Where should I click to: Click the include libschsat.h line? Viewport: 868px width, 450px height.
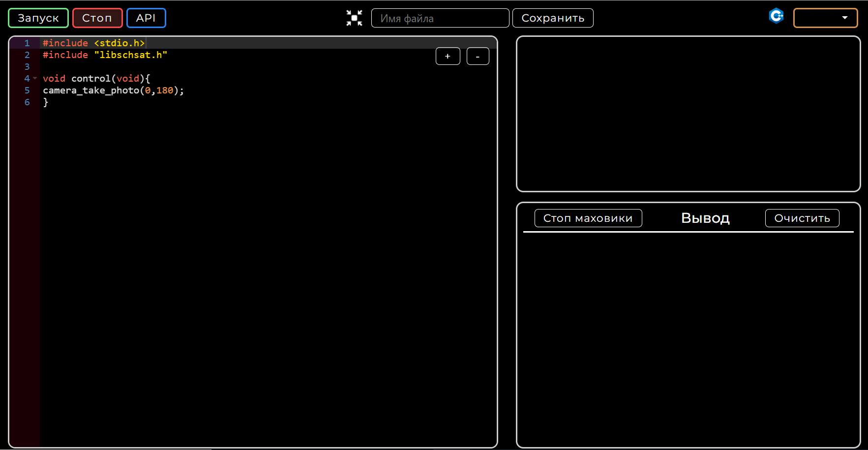click(x=104, y=55)
